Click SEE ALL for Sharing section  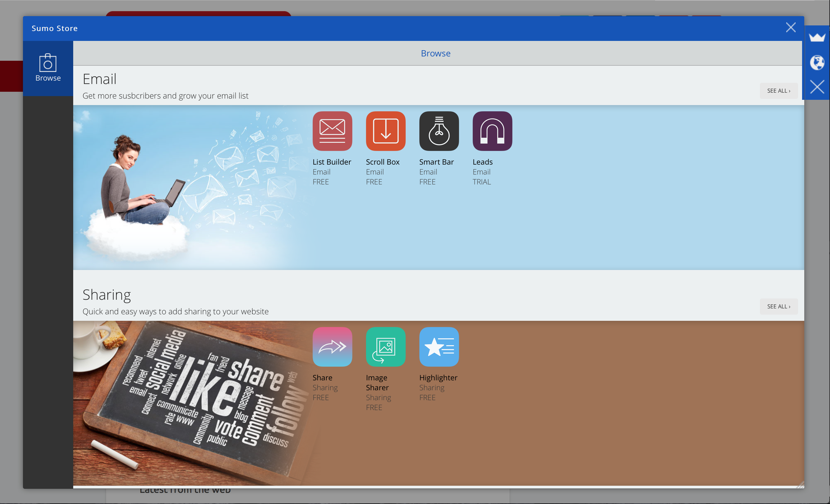pyautogui.click(x=778, y=306)
